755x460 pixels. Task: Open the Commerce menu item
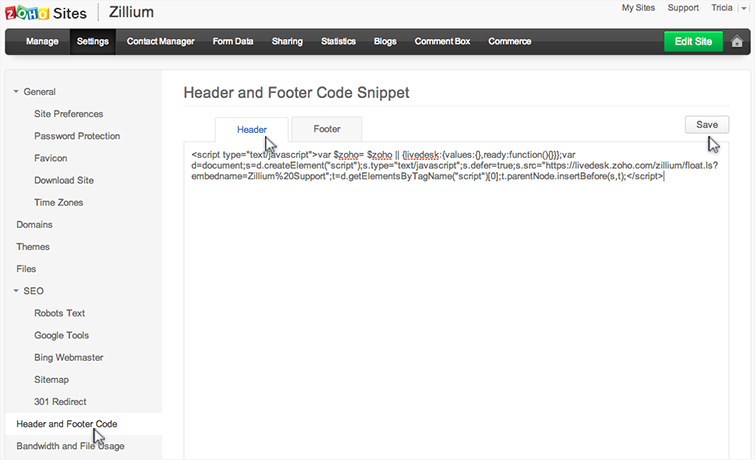click(x=509, y=41)
